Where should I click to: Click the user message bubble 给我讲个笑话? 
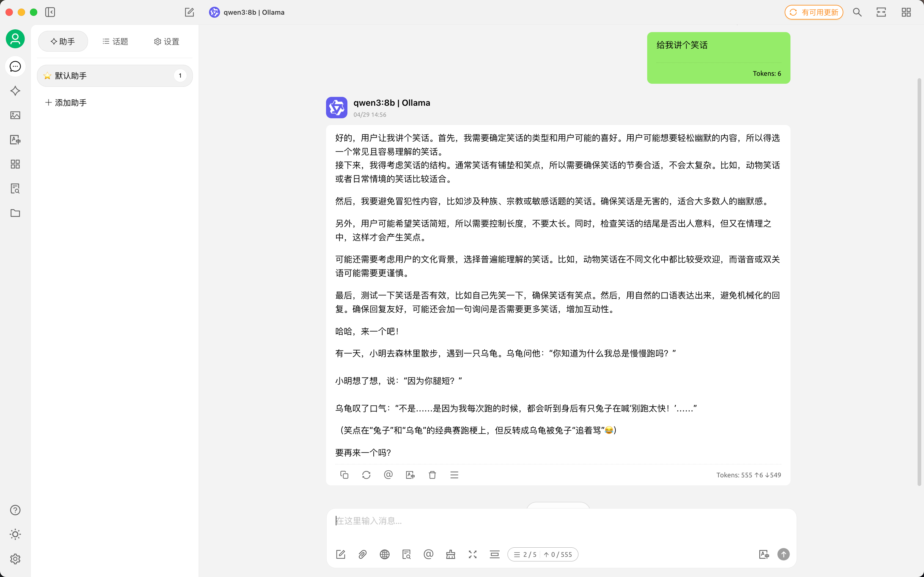718,58
